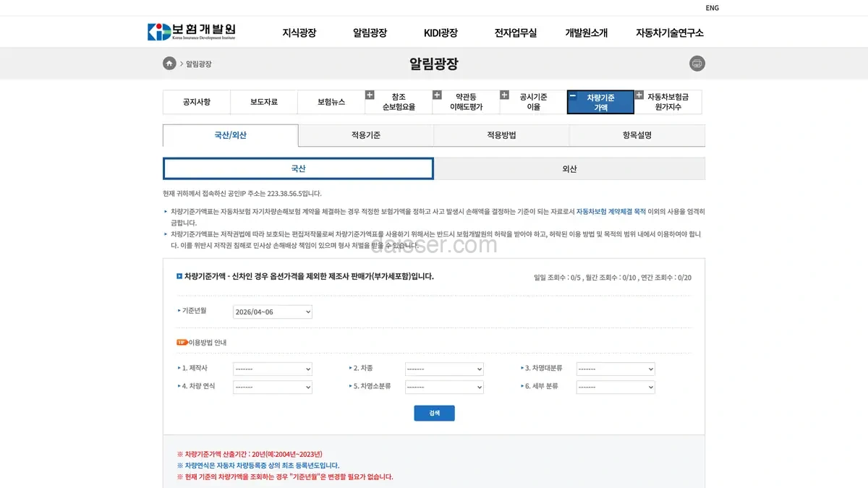
Task: Click the 알림광장 breadcrumb text
Action: pos(199,64)
